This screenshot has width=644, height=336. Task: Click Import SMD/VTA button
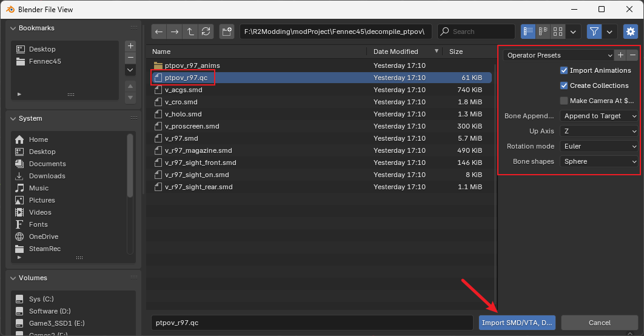point(517,323)
